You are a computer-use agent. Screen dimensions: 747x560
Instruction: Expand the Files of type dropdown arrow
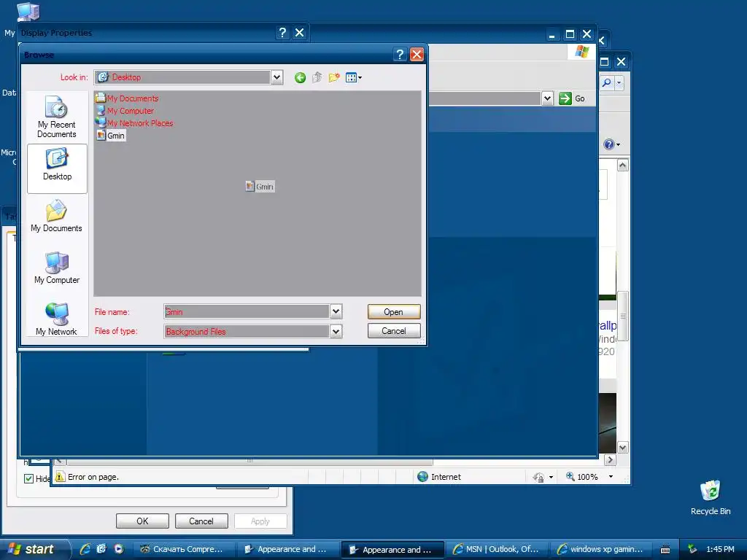point(336,332)
